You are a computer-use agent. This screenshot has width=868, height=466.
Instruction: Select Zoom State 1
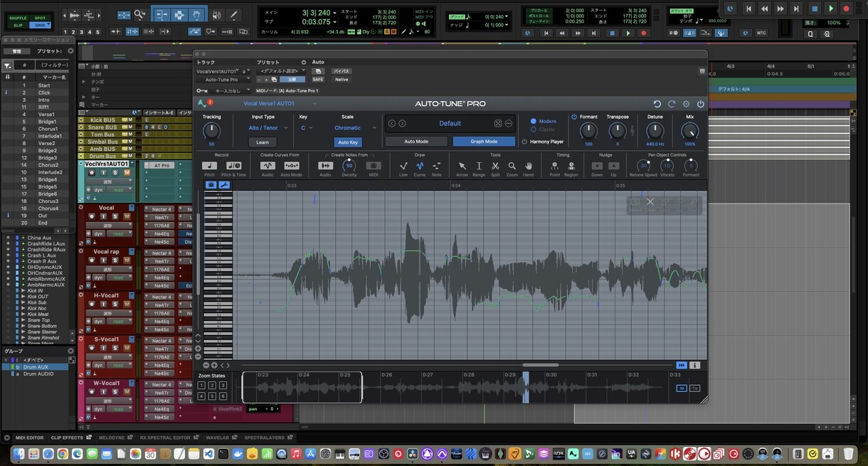click(202, 385)
